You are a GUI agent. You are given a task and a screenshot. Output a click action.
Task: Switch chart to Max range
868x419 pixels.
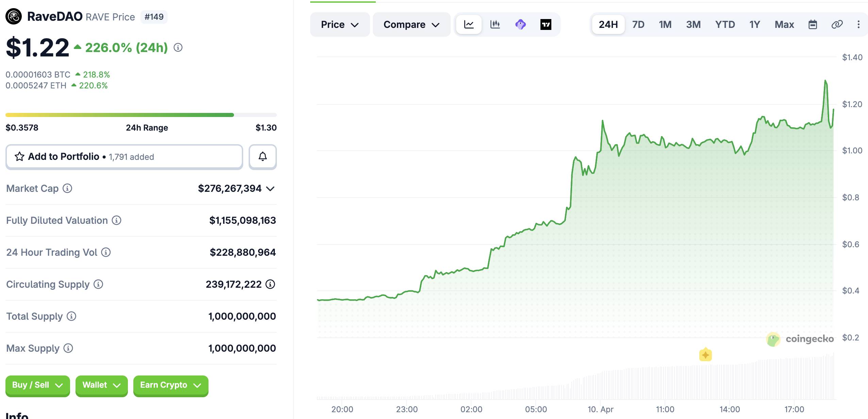[x=784, y=24]
